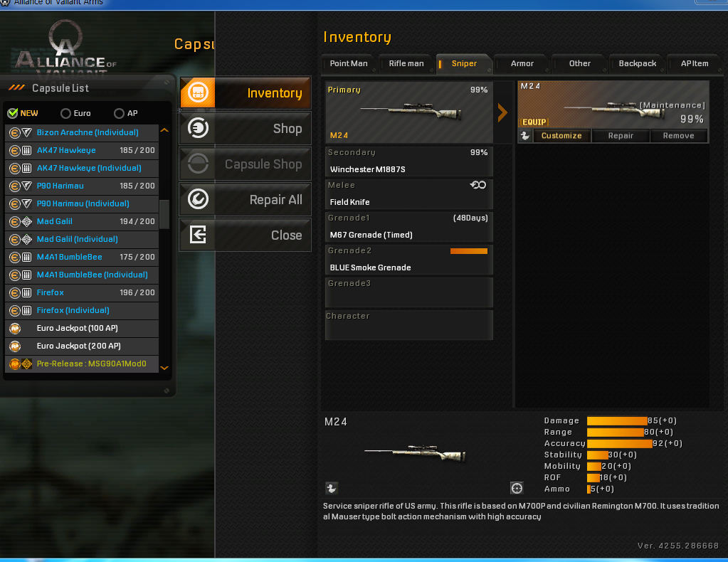
Task: Select the Grenade2 BLUE Smoke Grenade slot
Action: 408,260
